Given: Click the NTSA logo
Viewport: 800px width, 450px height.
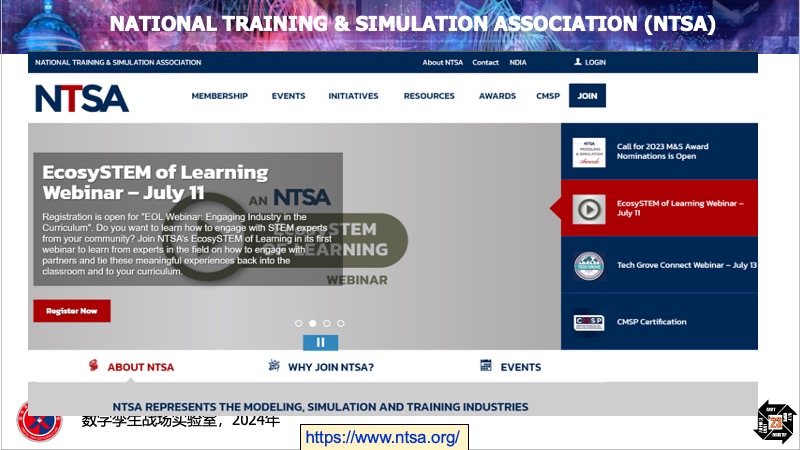Looking at the screenshot, I should (x=82, y=98).
